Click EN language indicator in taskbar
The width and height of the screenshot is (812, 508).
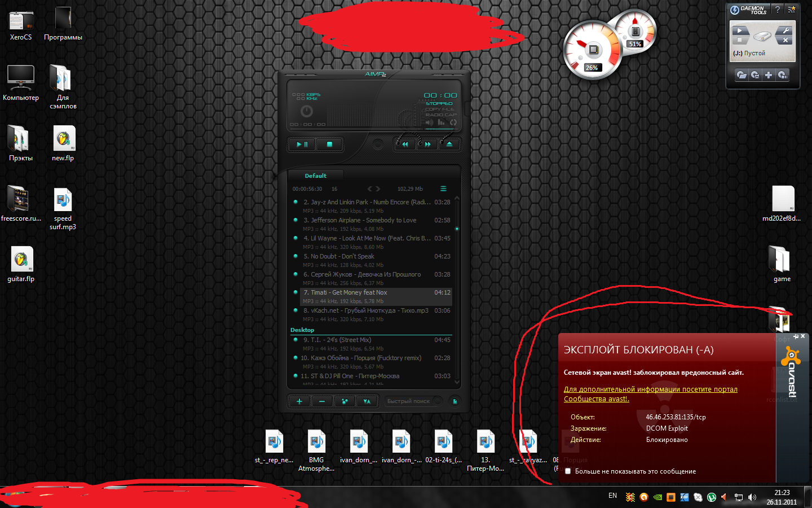point(613,496)
